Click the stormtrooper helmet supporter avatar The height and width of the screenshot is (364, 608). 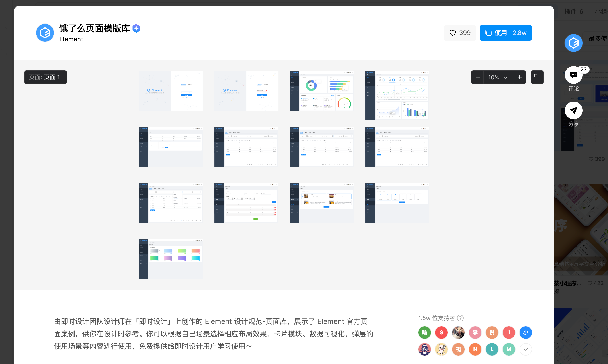point(424,349)
